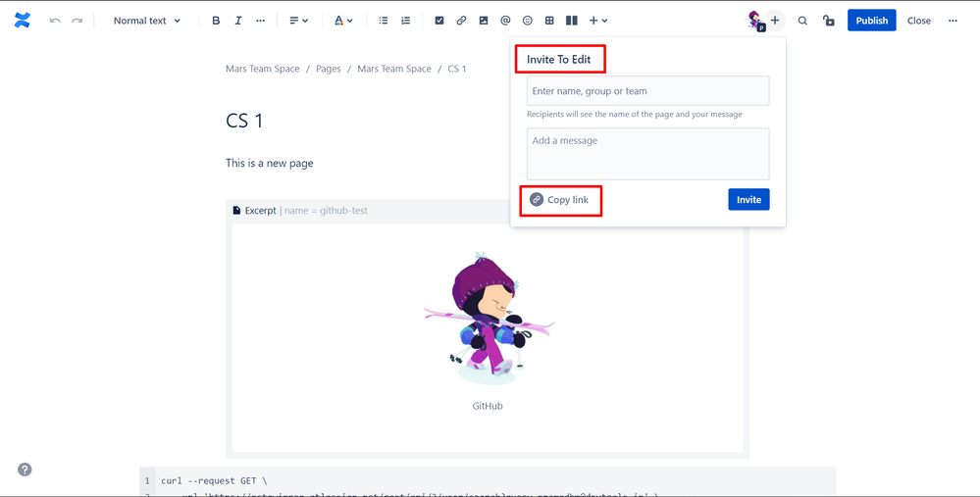This screenshot has height=497, width=980.
Task: Open find and replace search icon
Action: pyautogui.click(x=803, y=21)
